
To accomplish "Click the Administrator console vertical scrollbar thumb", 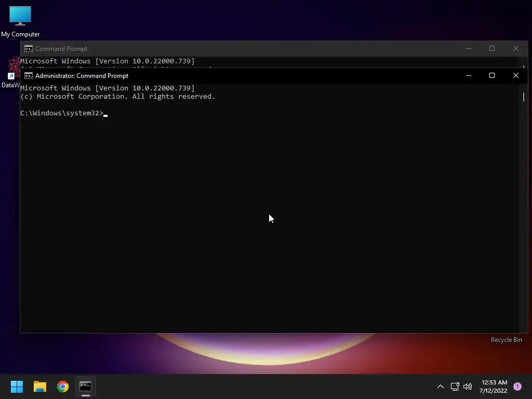I will (524, 97).
